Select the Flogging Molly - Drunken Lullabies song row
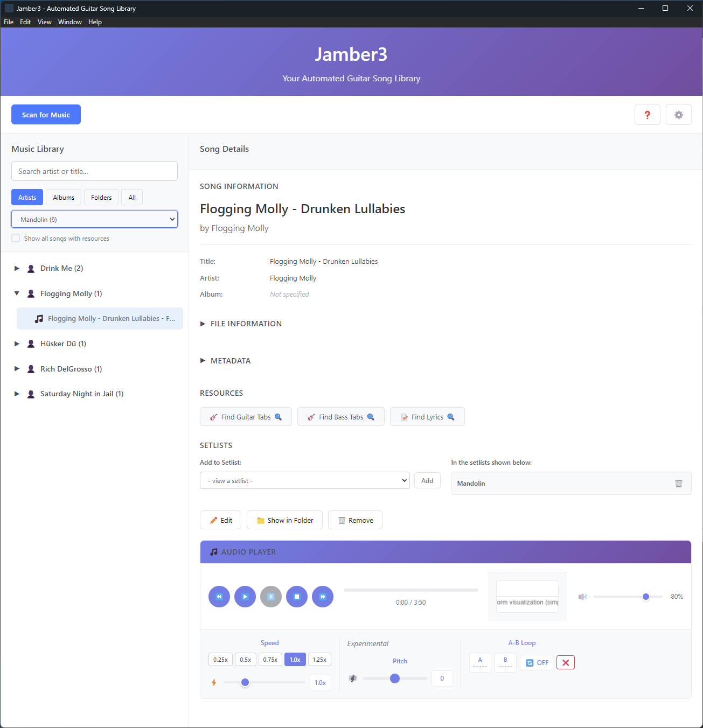 pyautogui.click(x=100, y=319)
